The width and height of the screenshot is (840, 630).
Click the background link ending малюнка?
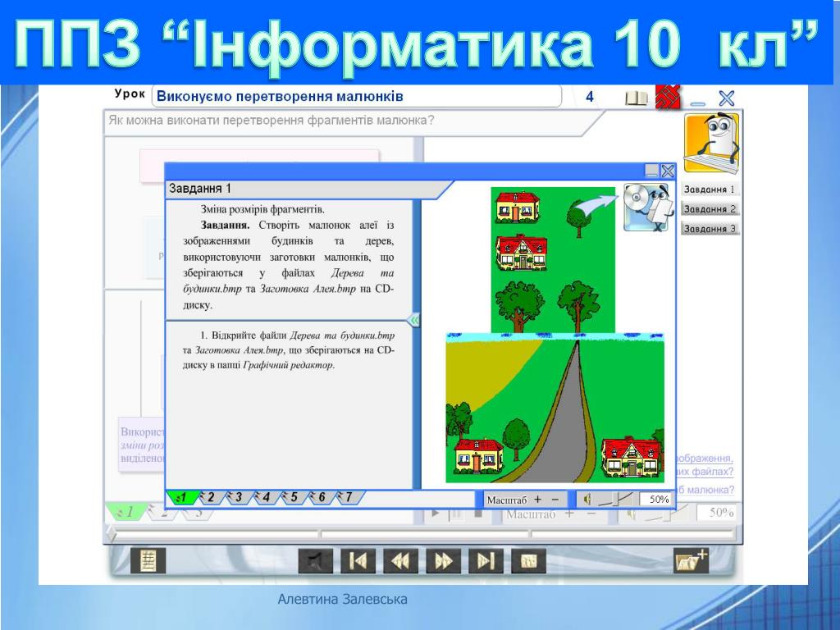click(705, 490)
